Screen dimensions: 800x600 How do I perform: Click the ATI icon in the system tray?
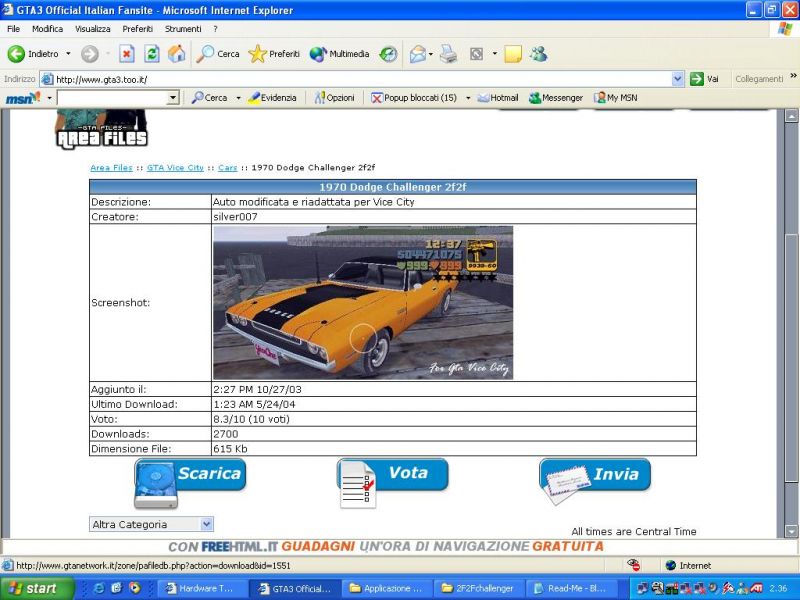tap(756, 588)
